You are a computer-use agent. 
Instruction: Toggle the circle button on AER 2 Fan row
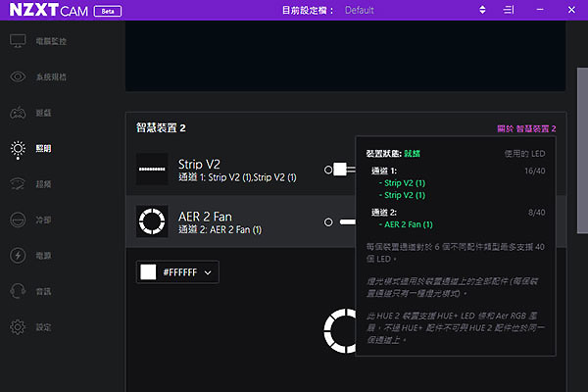pos(328,222)
